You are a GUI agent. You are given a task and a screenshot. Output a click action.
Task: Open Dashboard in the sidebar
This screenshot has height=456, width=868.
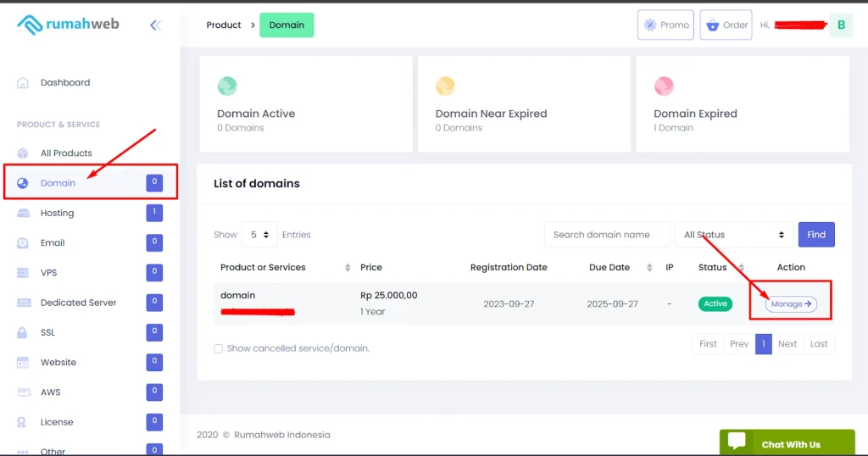click(64, 82)
